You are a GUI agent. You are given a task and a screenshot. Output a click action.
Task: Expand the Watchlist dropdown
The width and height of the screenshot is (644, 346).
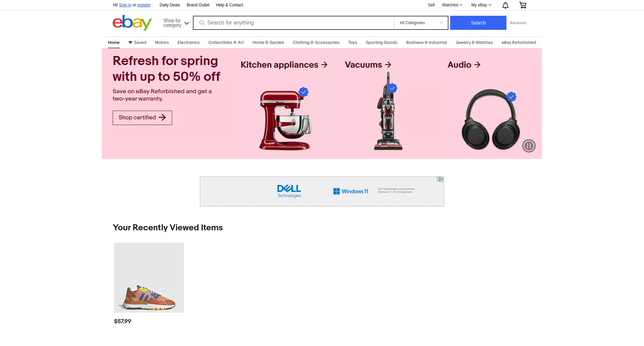[x=452, y=5]
